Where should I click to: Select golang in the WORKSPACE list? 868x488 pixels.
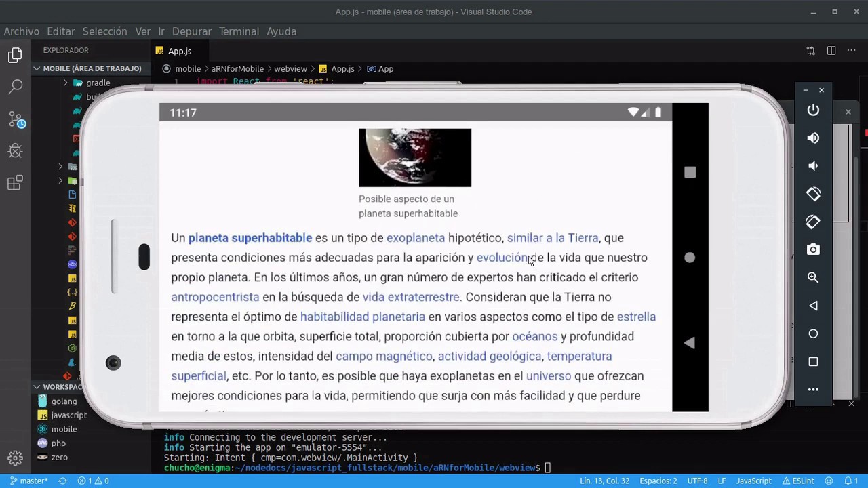64,401
